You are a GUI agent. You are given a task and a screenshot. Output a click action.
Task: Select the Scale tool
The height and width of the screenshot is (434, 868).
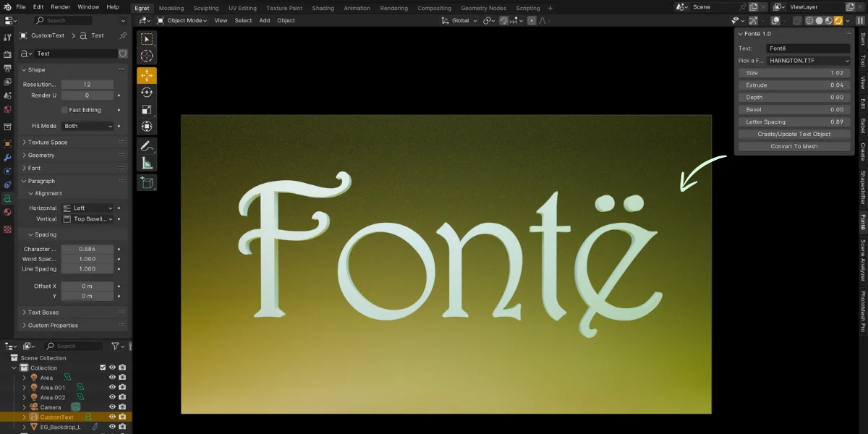147,110
